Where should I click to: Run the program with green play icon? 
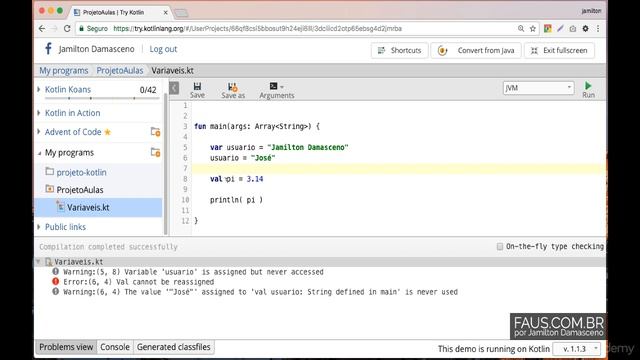[588, 86]
